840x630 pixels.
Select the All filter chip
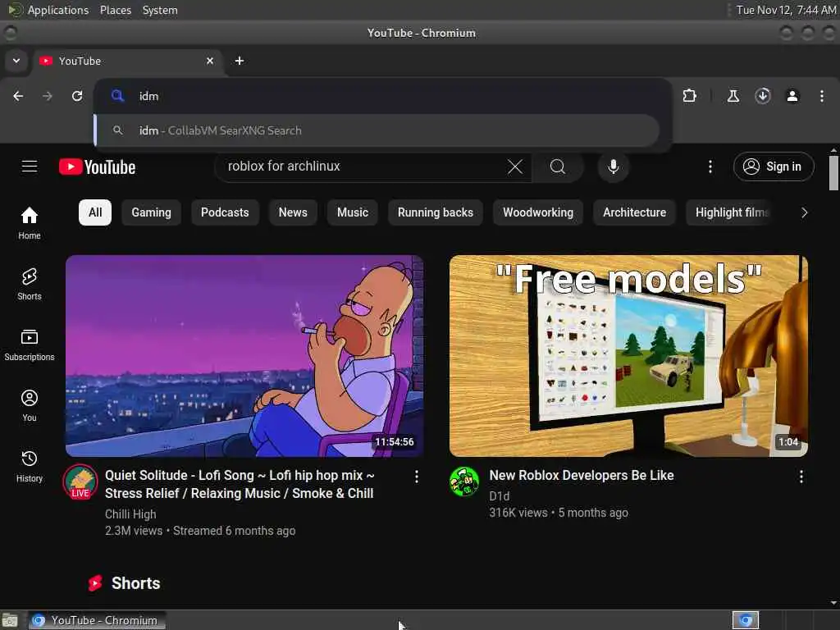pos(95,212)
